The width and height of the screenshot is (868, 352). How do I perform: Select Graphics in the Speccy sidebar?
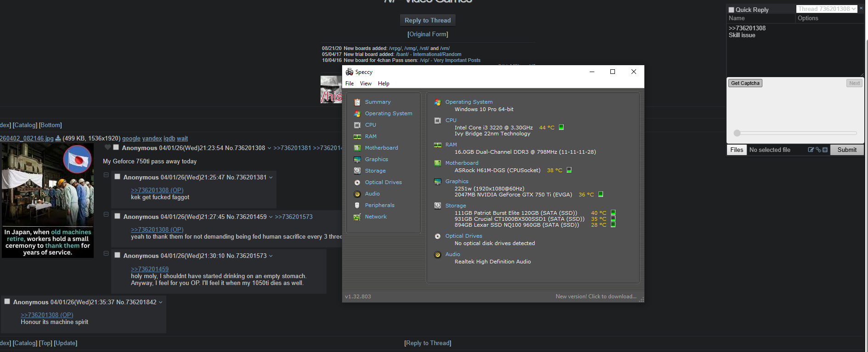tap(376, 159)
